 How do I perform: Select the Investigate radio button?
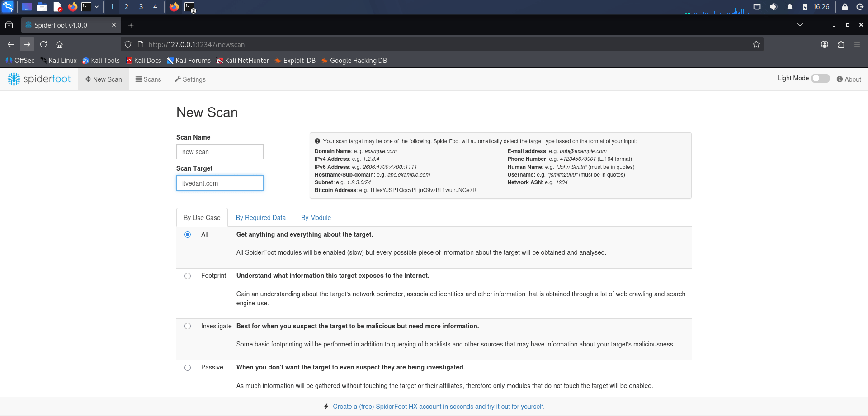pyautogui.click(x=188, y=326)
